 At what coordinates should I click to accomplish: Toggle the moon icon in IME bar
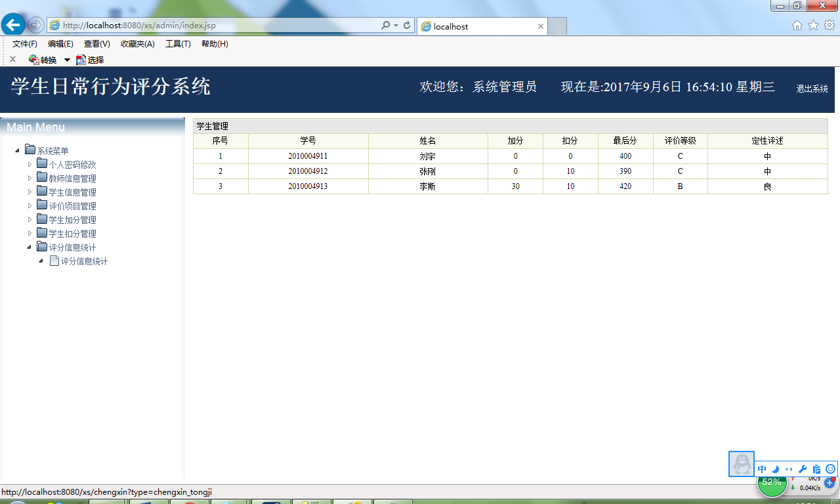(775, 469)
